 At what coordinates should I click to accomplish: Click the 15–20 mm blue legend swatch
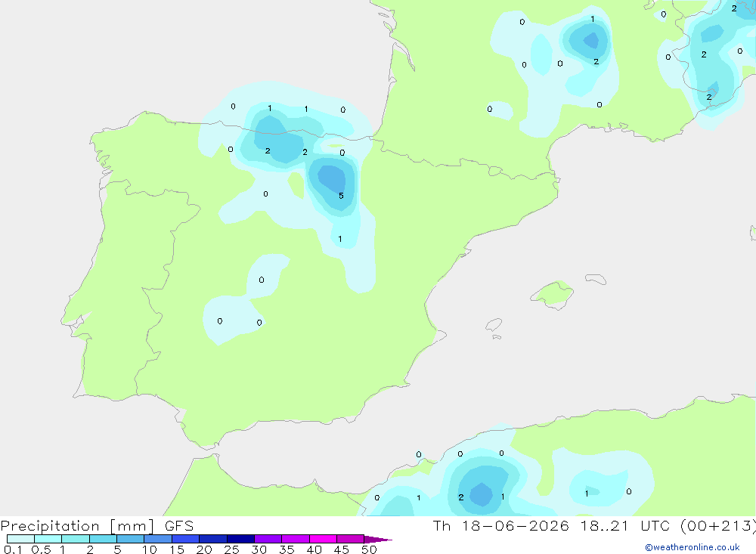186,539
